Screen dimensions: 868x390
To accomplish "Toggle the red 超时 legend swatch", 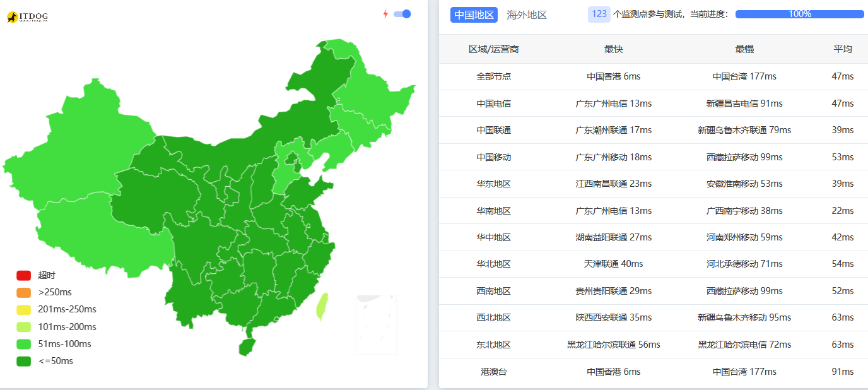I will click(24, 276).
